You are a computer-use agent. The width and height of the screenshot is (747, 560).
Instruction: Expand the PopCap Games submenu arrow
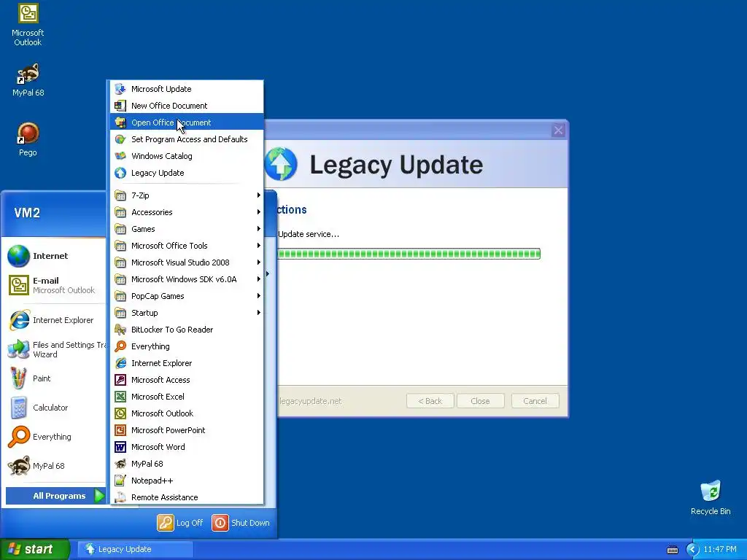(259, 296)
